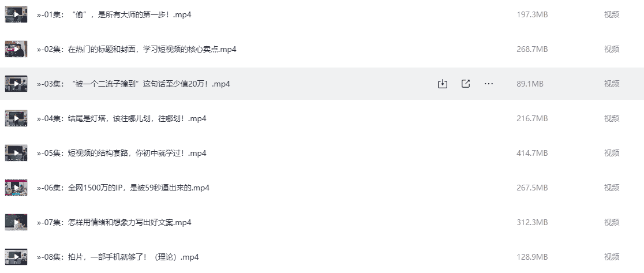Open the three-dot more menu on 03集 row
The image size is (644, 273).
[489, 84]
